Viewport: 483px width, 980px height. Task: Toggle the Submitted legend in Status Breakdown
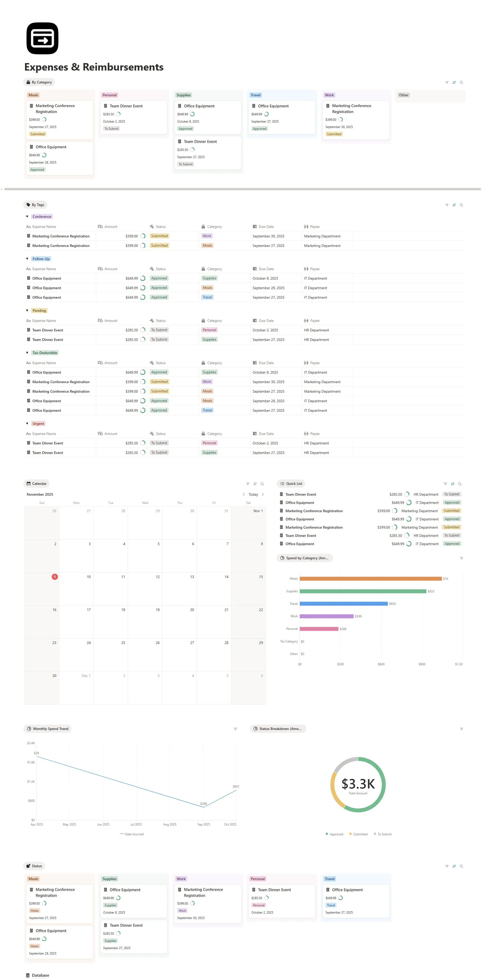[x=359, y=834]
